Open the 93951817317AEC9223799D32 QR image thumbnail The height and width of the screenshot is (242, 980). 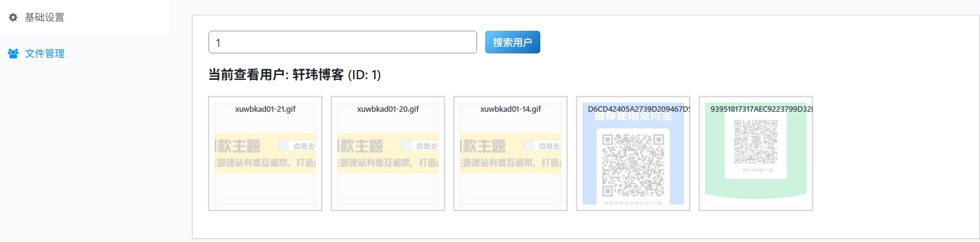click(x=756, y=154)
